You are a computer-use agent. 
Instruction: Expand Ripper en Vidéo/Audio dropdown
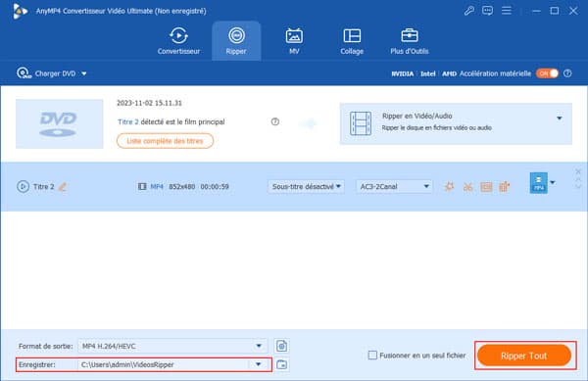click(x=560, y=118)
